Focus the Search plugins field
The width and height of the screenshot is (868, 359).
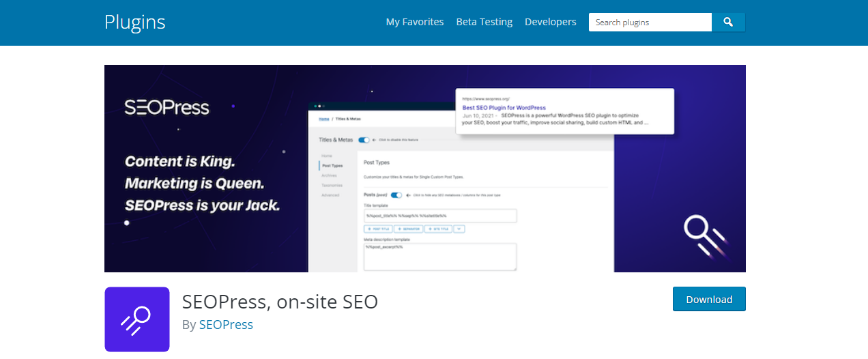coord(650,22)
